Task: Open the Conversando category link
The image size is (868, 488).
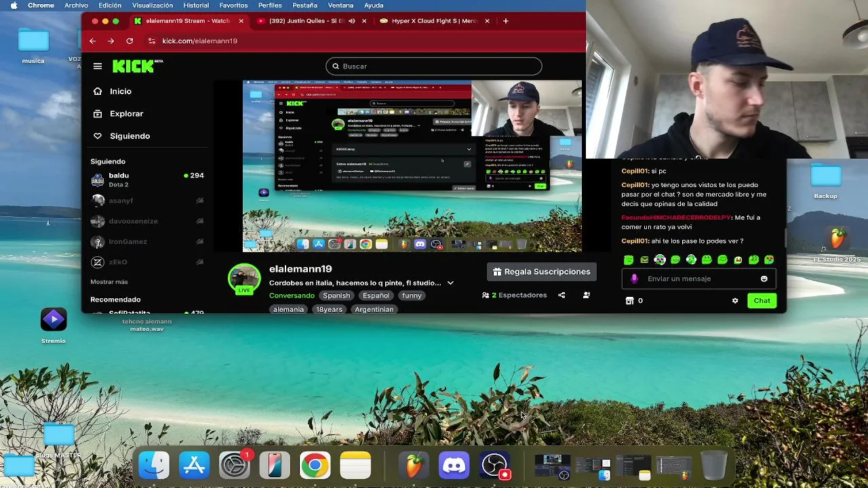Action: tap(292, 296)
